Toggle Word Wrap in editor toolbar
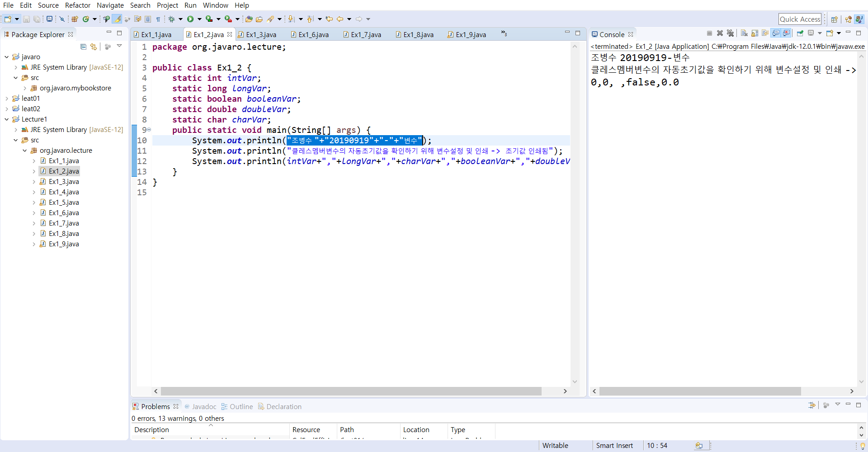 tap(138, 19)
